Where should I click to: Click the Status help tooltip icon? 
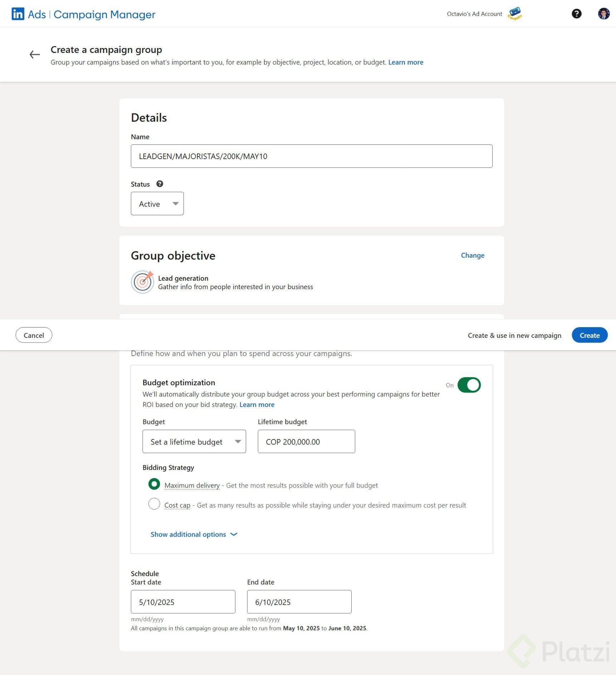click(x=160, y=184)
